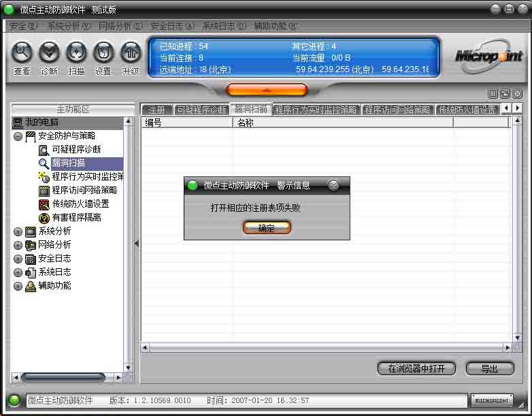Open the 安全 menu

(23, 26)
